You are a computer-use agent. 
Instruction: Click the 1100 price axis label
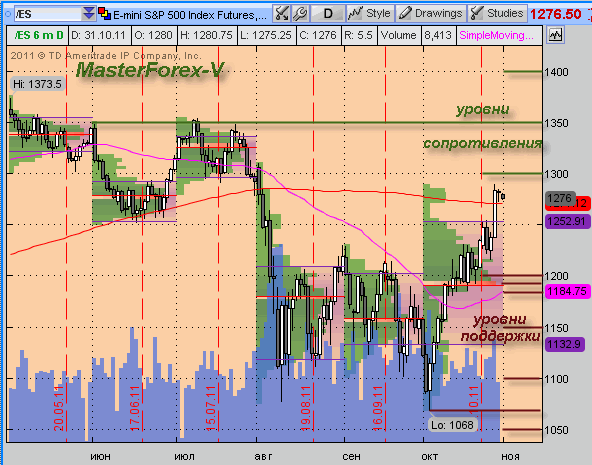[x=556, y=379]
